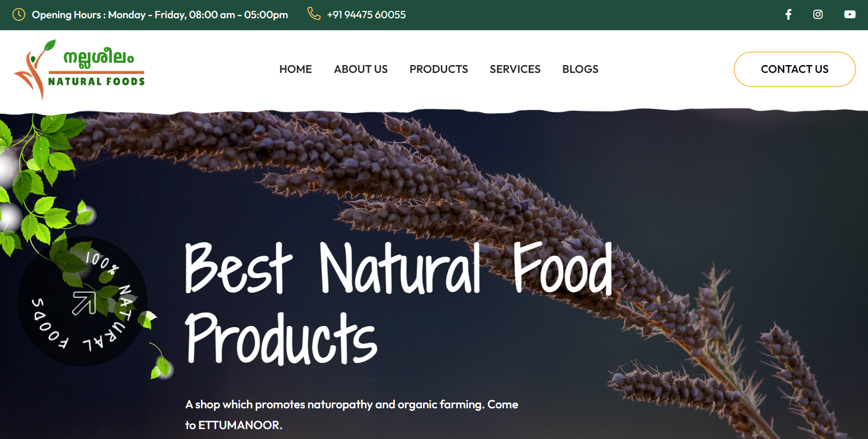
Task: Go to the HOME menu item
Action: [295, 69]
